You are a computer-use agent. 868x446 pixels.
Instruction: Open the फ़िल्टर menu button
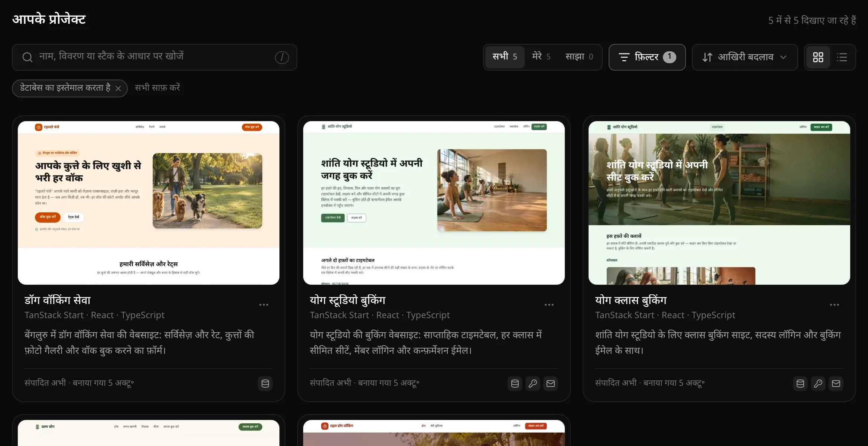[x=647, y=57]
